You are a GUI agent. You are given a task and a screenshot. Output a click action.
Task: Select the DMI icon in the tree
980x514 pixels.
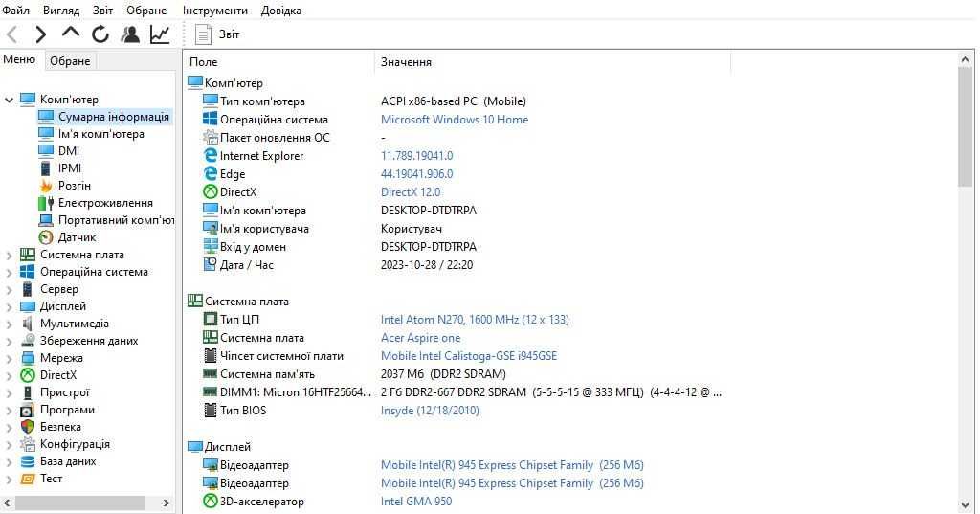tap(46, 151)
